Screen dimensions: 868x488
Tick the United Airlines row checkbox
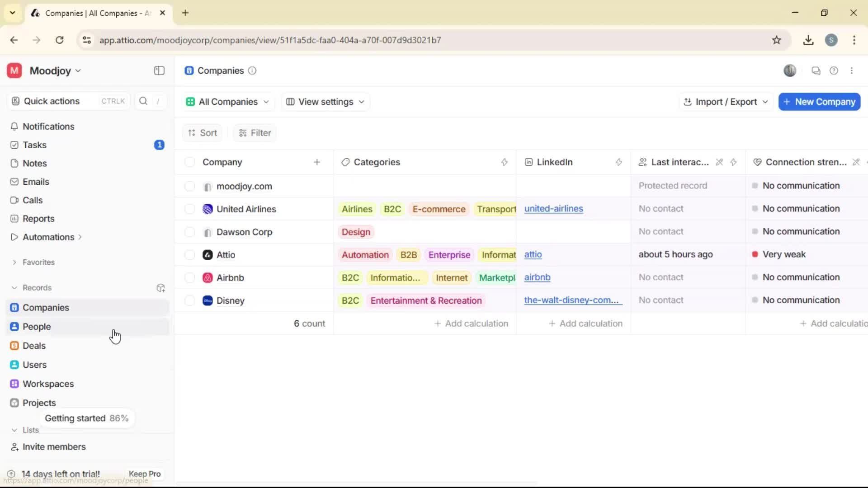[x=190, y=209]
